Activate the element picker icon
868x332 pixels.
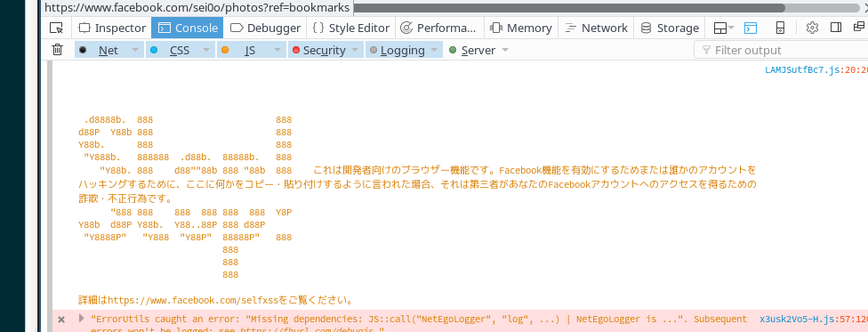[x=56, y=28]
